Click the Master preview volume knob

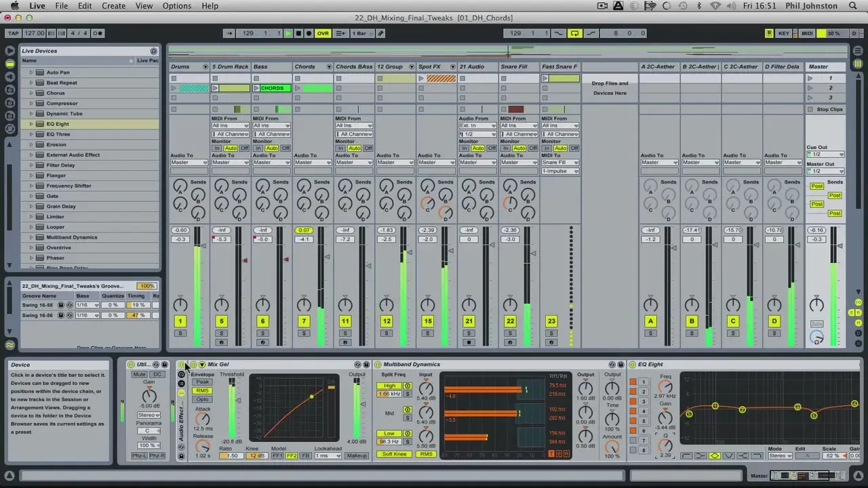(x=816, y=338)
